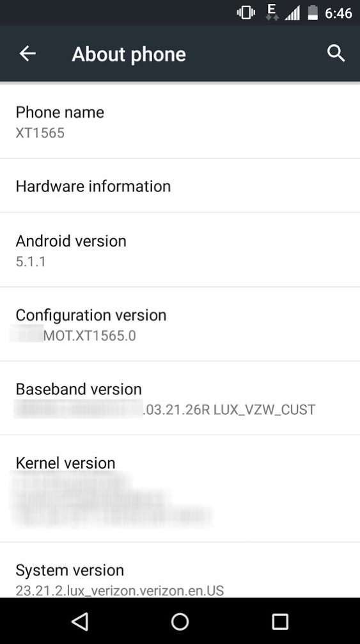Open Hardware information
The image size is (360, 644).
point(180,186)
